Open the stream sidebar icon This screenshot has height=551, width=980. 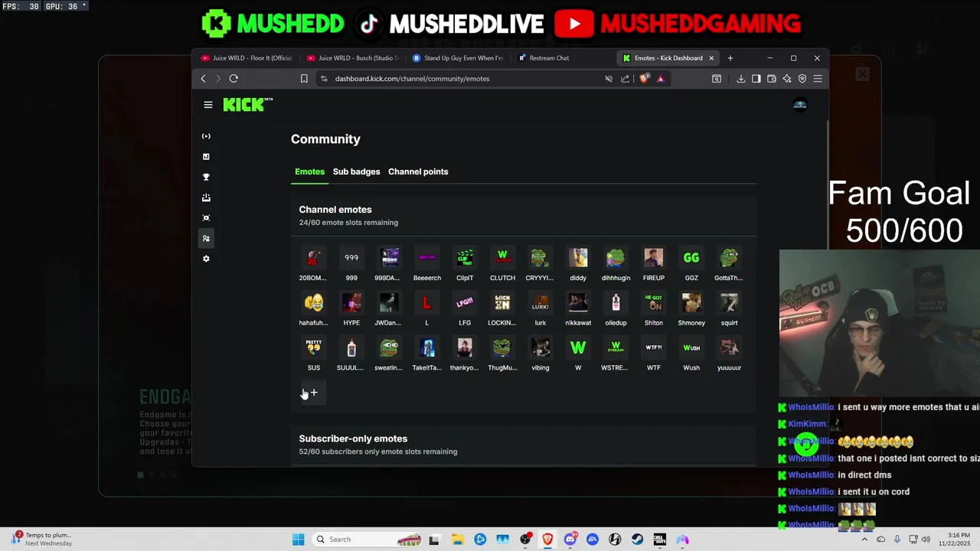[x=206, y=136]
